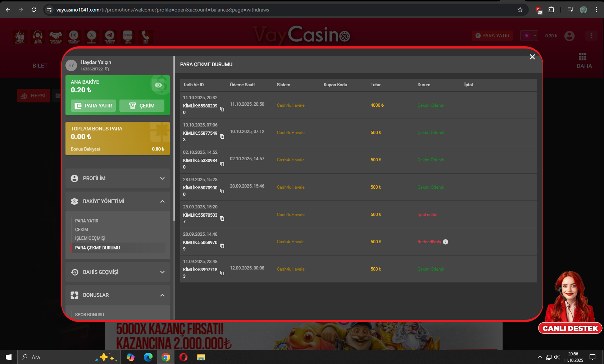Open the user account avatar icon
The image size is (604, 364).
click(569, 36)
